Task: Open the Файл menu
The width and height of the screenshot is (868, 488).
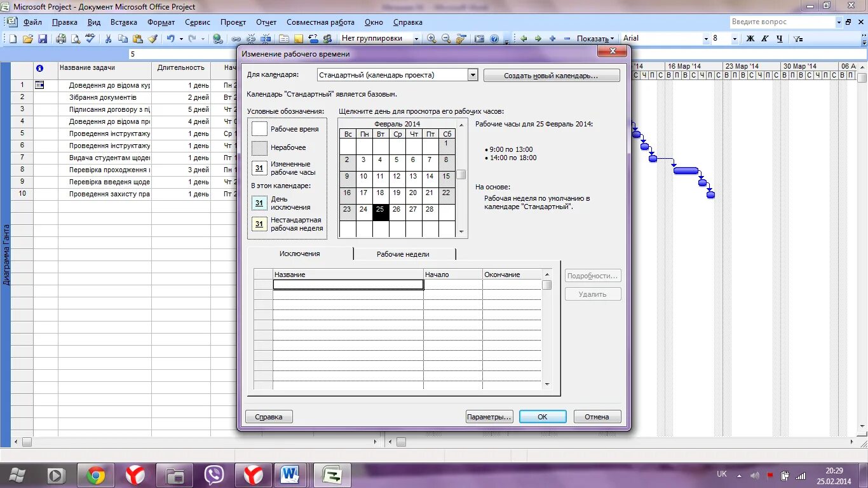Action: (32, 22)
